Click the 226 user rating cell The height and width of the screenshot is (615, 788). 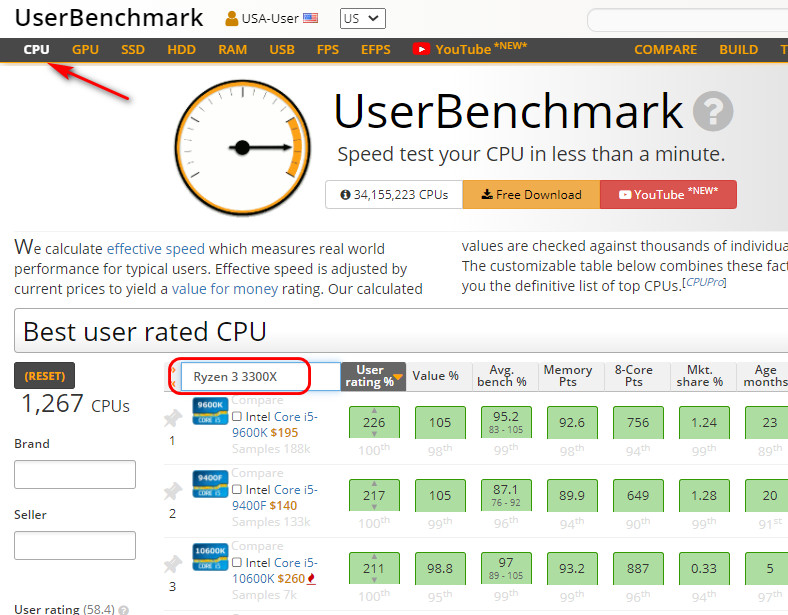point(374,422)
